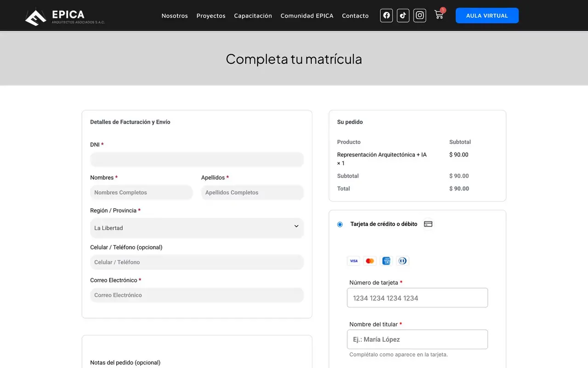Click the AULA VIRTUAL button
The height and width of the screenshot is (368, 588).
[487, 16]
